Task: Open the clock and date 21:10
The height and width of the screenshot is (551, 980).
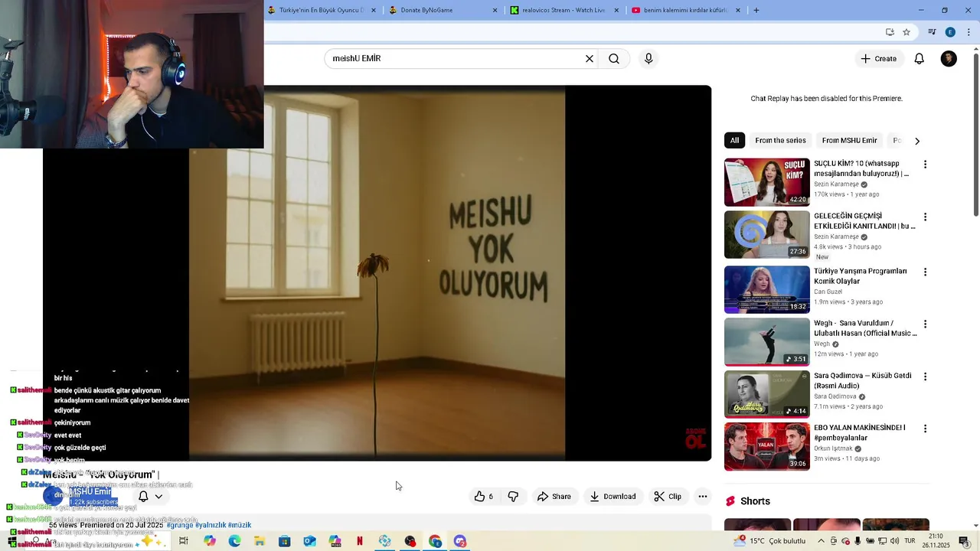Action: pyautogui.click(x=936, y=541)
